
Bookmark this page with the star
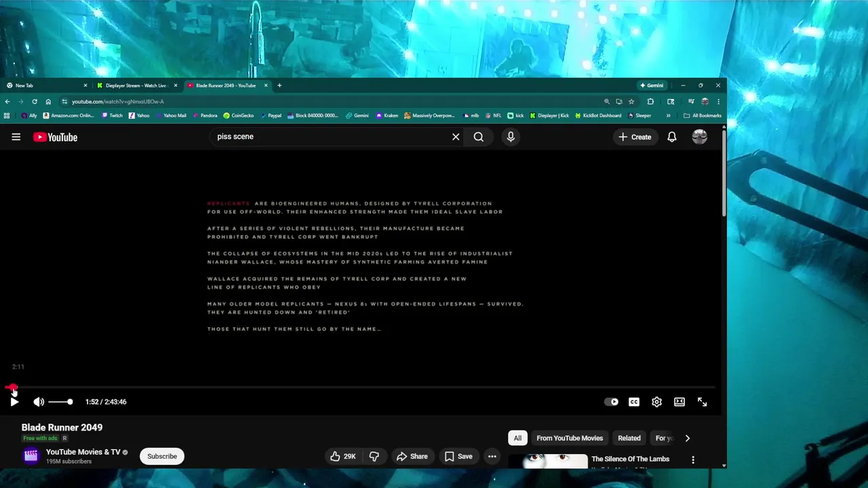coord(631,102)
